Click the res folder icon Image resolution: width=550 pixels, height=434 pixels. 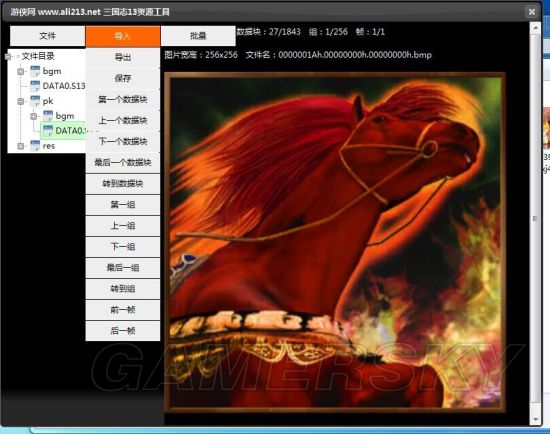click(35, 146)
